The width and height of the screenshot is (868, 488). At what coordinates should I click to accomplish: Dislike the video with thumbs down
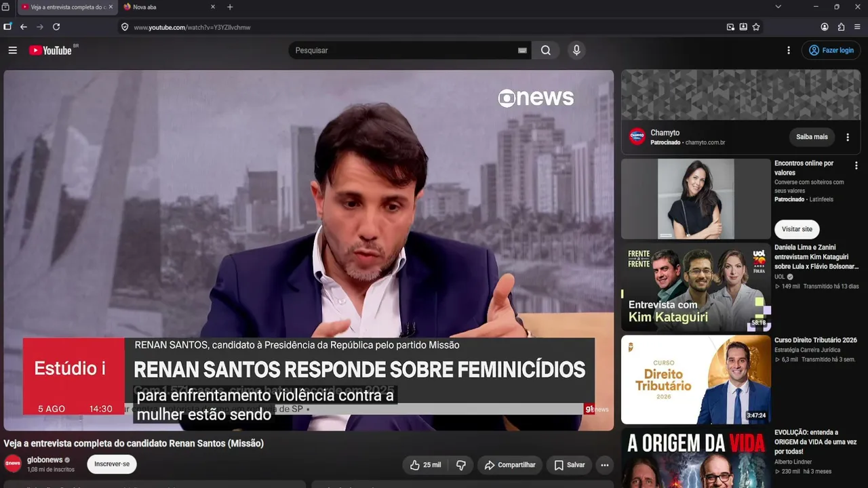click(461, 465)
